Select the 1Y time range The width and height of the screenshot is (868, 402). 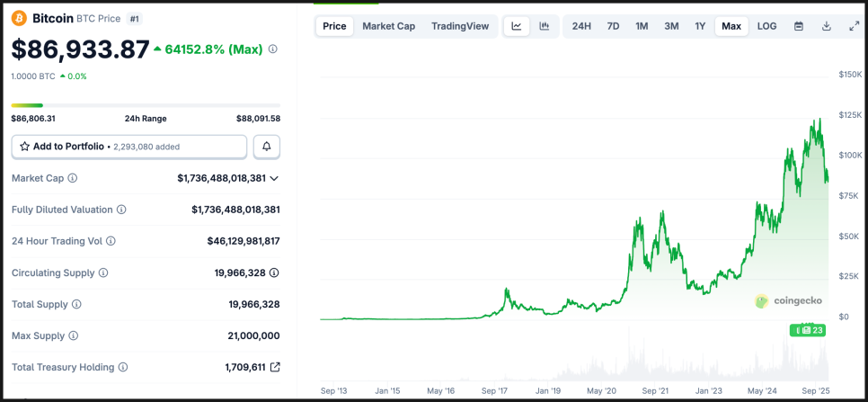700,26
